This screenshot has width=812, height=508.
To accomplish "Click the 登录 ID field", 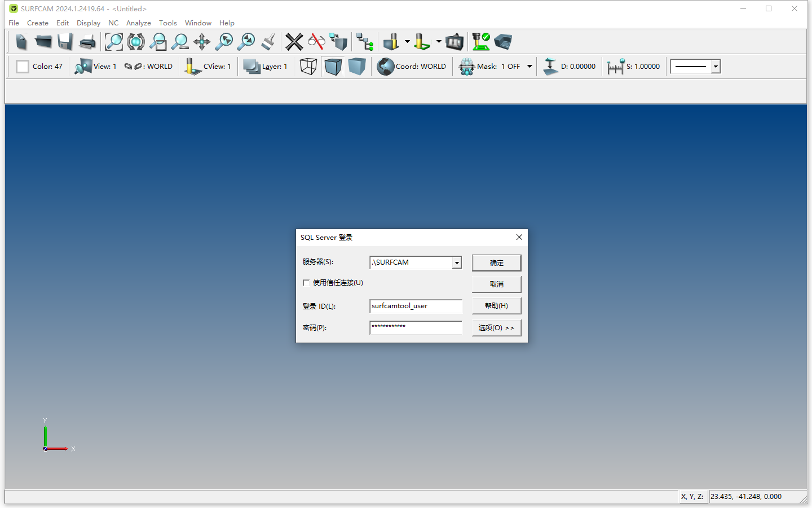I will (416, 306).
